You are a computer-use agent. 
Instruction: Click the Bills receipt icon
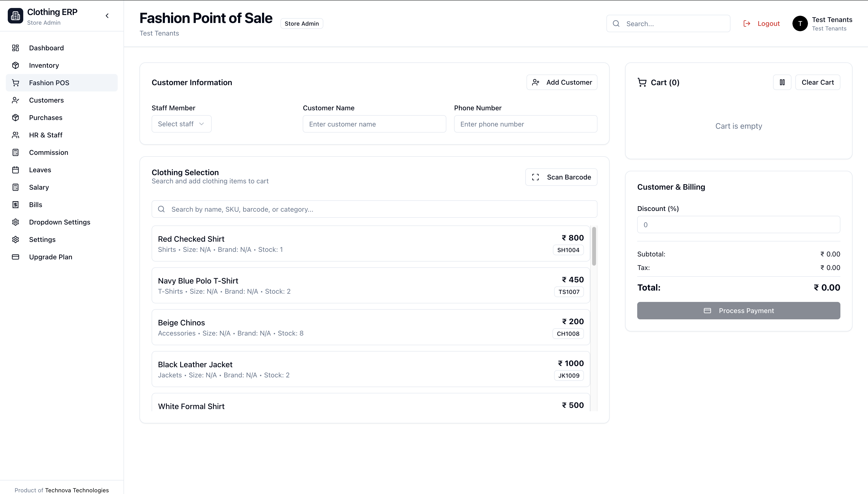15,205
